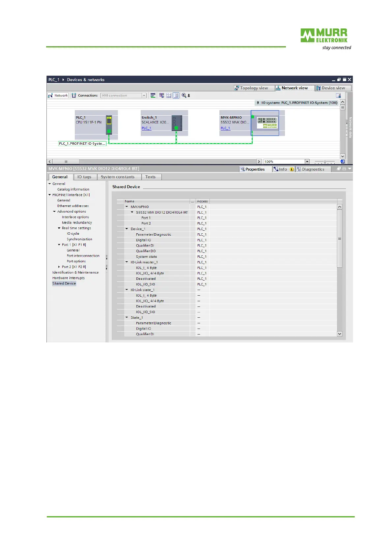Image resolution: width=392 pixels, height=555 pixels.
Task: Click the Access cell for Digital IO under Device_1
Action: (x=202, y=240)
